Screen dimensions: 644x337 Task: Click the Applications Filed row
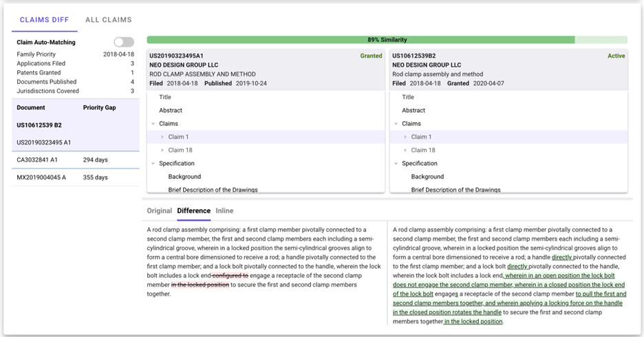click(76, 63)
